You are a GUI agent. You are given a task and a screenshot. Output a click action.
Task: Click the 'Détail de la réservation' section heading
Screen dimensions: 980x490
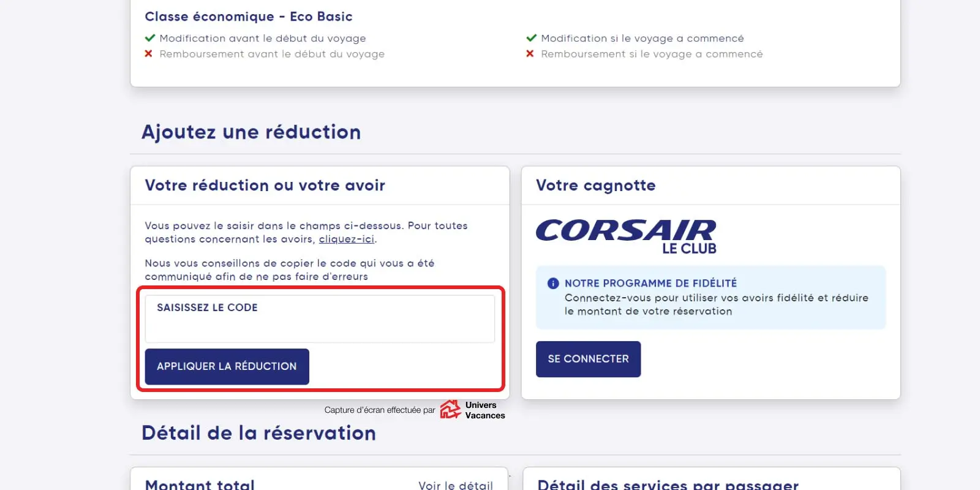coord(258,433)
